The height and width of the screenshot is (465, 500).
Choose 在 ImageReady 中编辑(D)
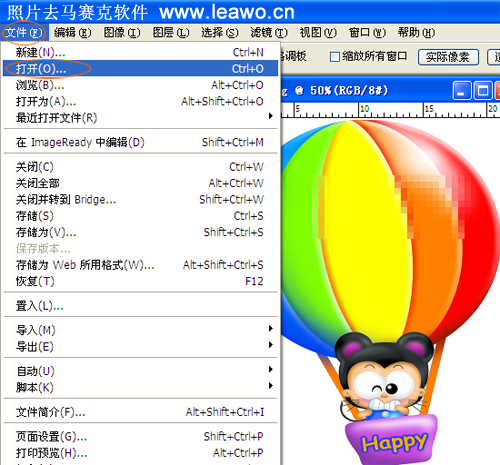tap(140, 142)
